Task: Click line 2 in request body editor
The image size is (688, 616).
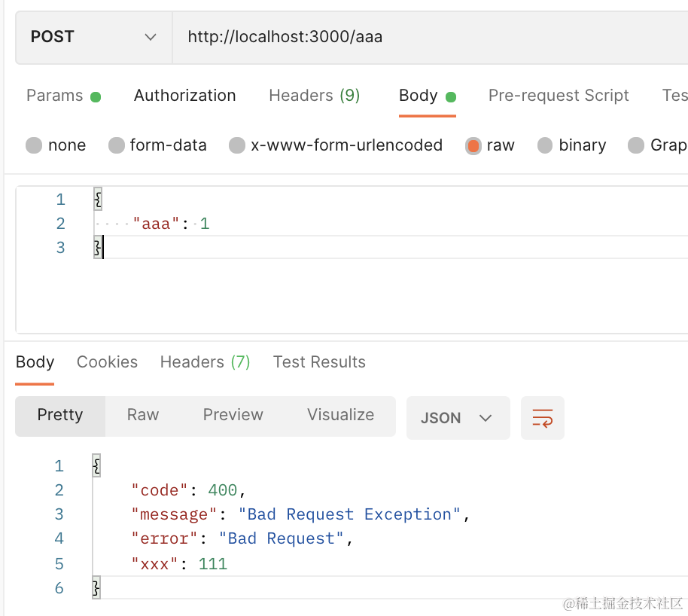Action: 301,224
